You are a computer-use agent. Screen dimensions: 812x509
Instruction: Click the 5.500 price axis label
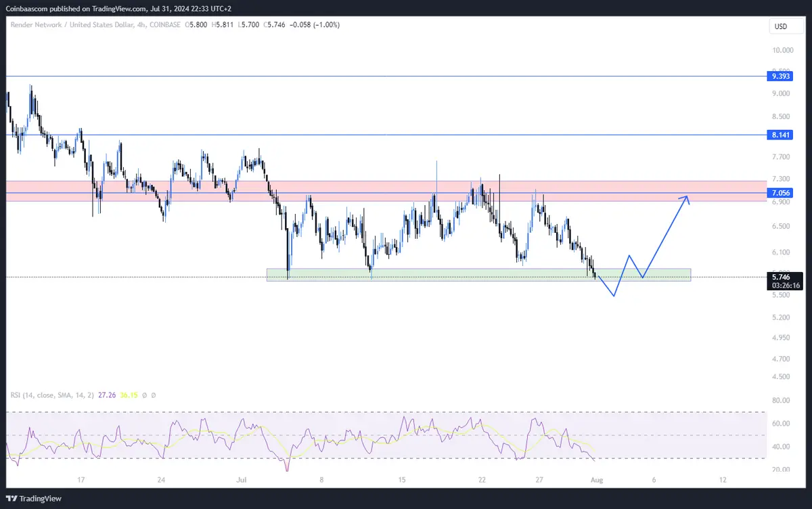[781, 296]
